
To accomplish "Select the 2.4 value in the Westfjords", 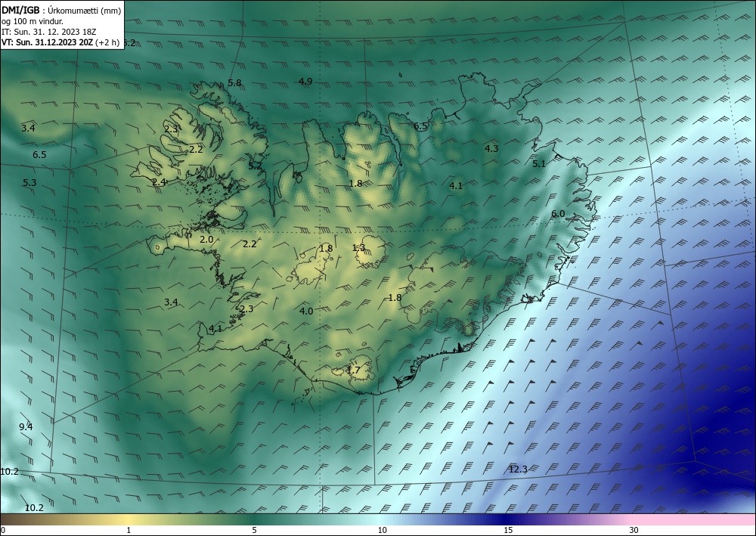I will [x=159, y=182].
